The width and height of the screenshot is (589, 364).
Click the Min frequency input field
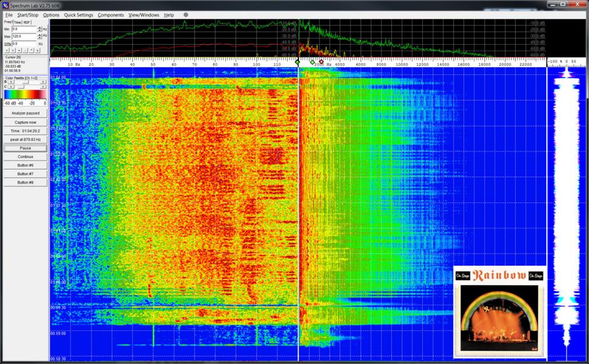coord(24,29)
